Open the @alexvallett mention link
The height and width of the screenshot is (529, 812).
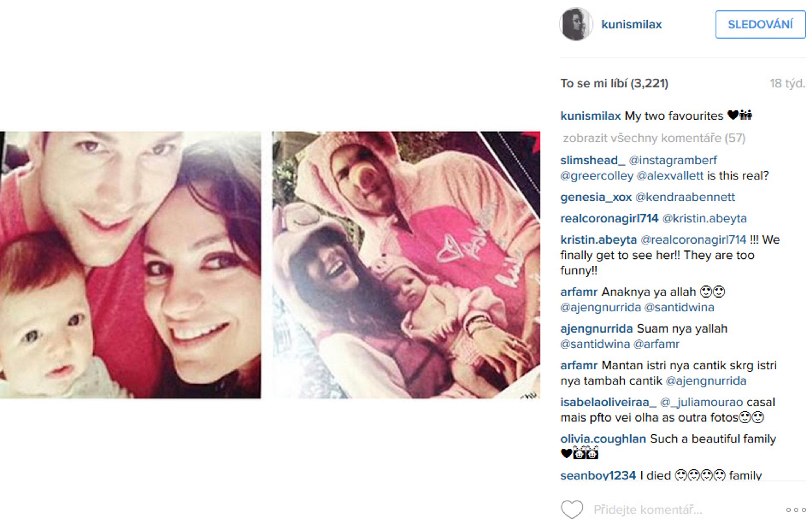670,176
